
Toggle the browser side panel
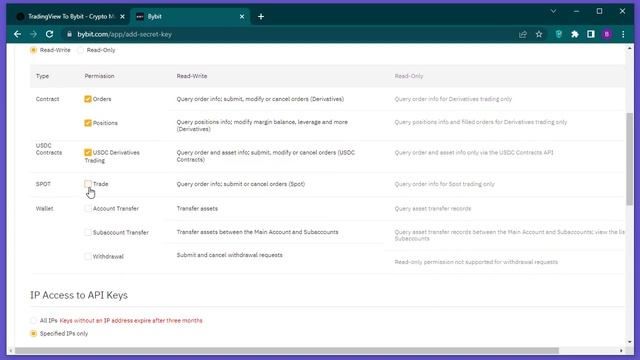591,34
